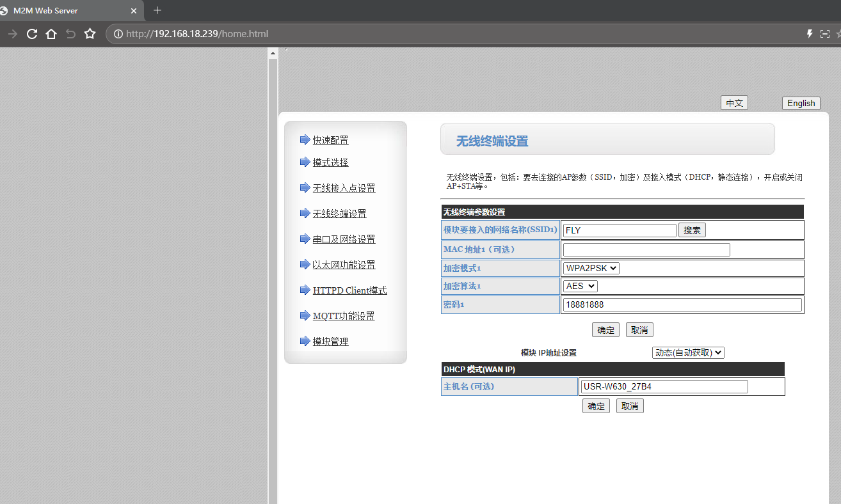Click the lightning bolt icon in address bar
Viewport: 841px width, 504px height.
809,34
